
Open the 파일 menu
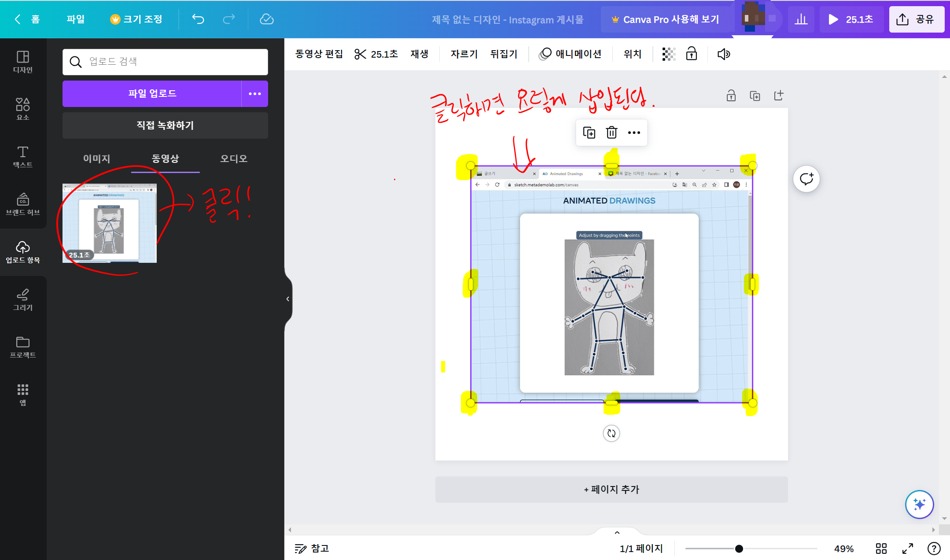tap(75, 19)
